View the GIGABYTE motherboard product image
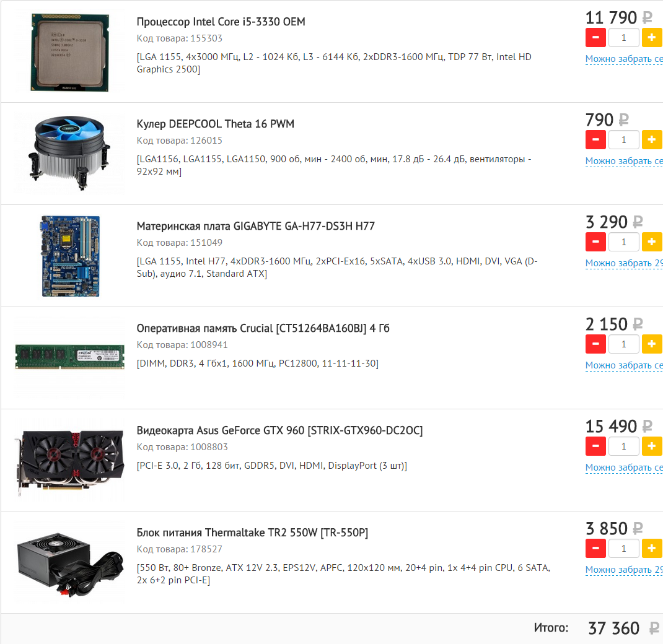The image size is (663, 644). pyautogui.click(x=70, y=256)
